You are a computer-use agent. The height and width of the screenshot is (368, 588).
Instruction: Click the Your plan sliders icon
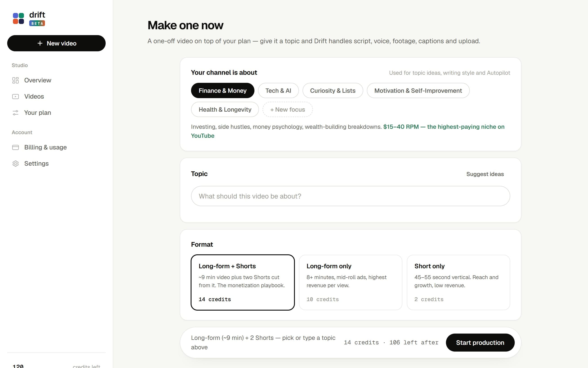point(15,113)
